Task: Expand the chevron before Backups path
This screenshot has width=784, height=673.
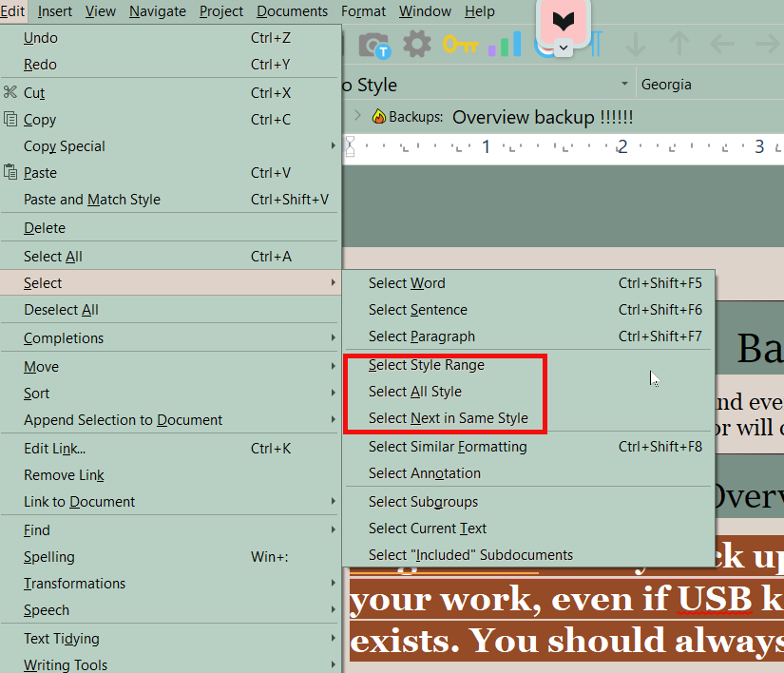Action: [x=357, y=116]
